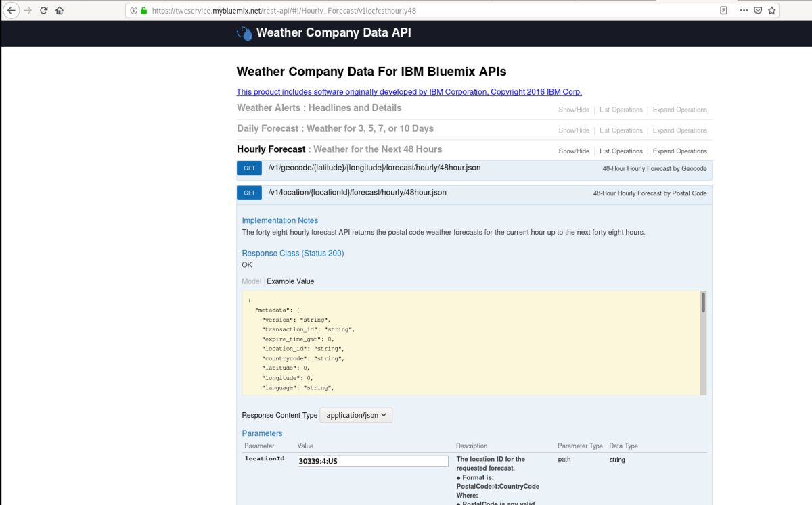
Task: Click Show/Hide for Daily Forecast
Action: (x=574, y=130)
